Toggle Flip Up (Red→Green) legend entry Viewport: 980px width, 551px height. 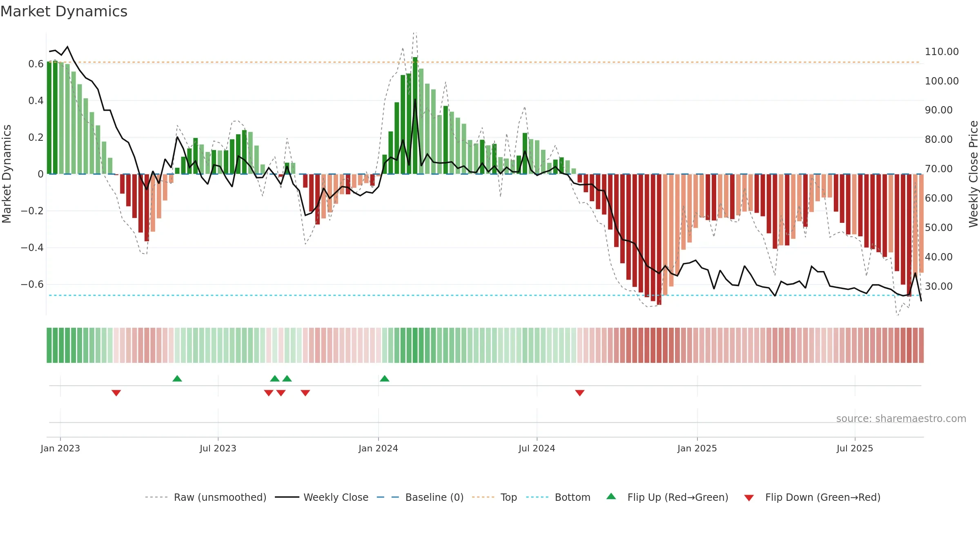pyautogui.click(x=667, y=497)
